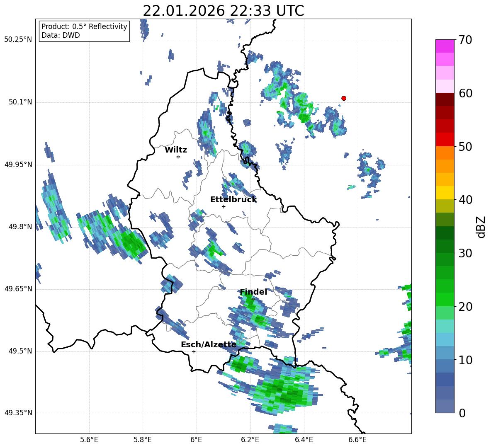Click the dark green colorbar segment above 30

point(445,246)
